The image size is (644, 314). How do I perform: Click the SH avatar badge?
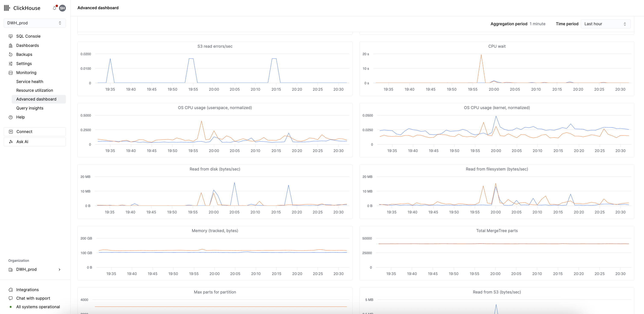62,8
